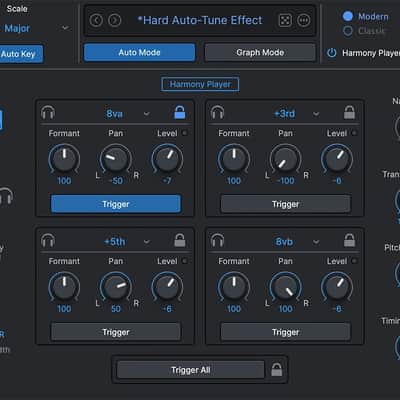This screenshot has width=400, height=400.
Task: Click the randomize dice icon
Action: [x=285, y=20]
